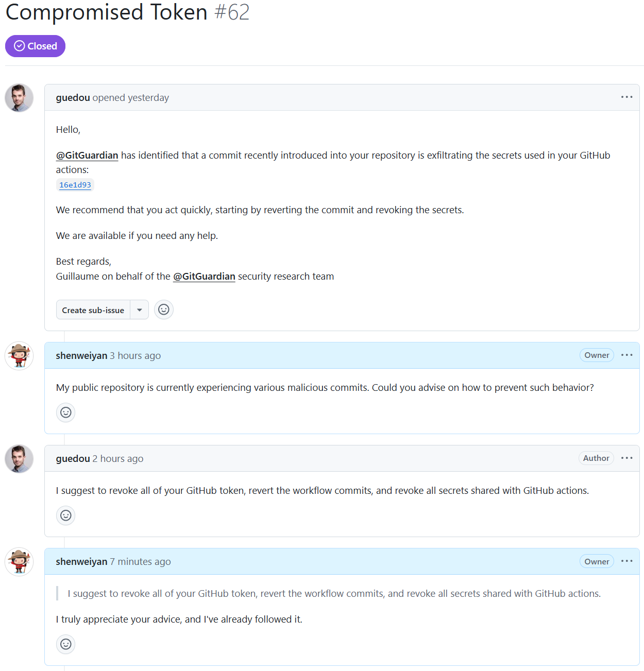Click the Create sub-issue button

tap(93, 310)
